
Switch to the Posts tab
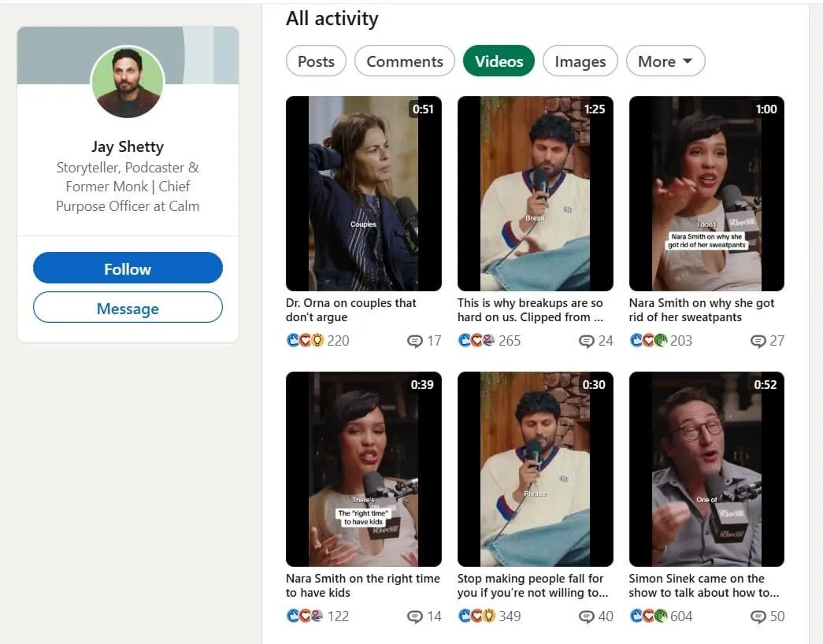pos(316,61)
